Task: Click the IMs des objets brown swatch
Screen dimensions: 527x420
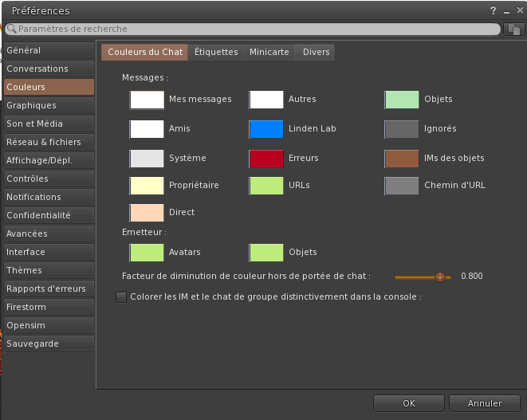Action: tap(402, 159)
